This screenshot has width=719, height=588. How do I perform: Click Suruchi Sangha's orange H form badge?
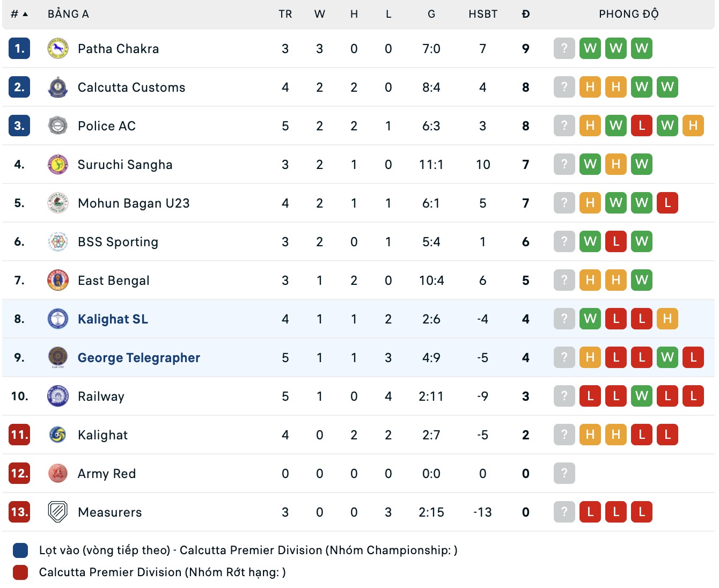[615, 165]
